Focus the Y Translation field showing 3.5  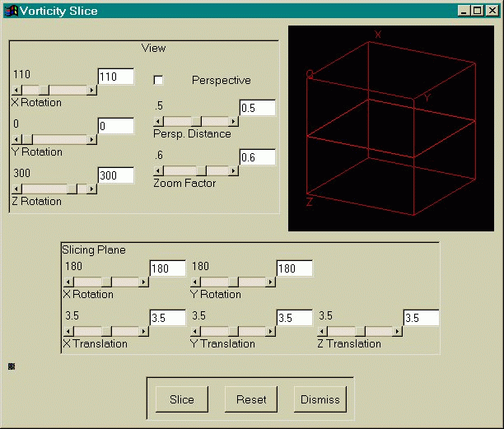[x=295, y=318]
